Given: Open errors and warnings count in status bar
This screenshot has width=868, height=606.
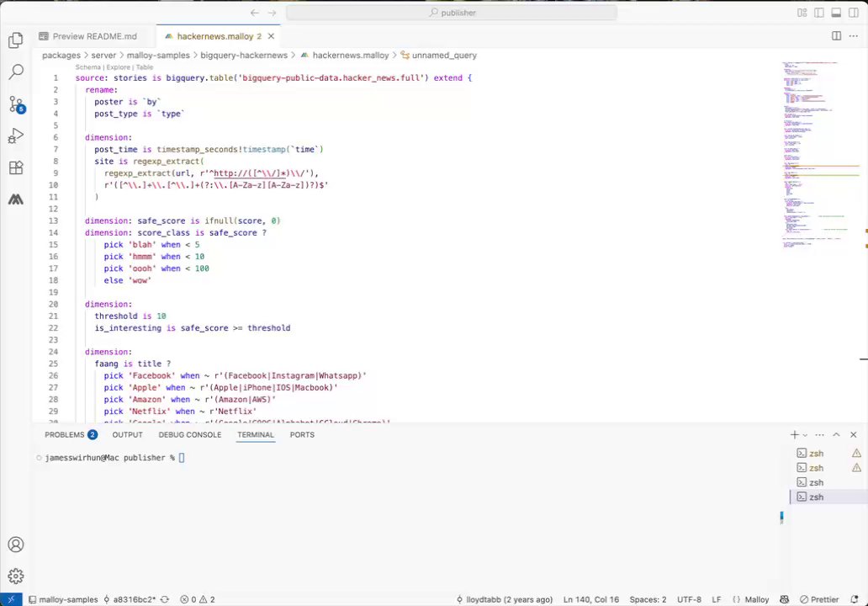Looking at the screenshot, I should pyautogui.click(x=198, y=599).
